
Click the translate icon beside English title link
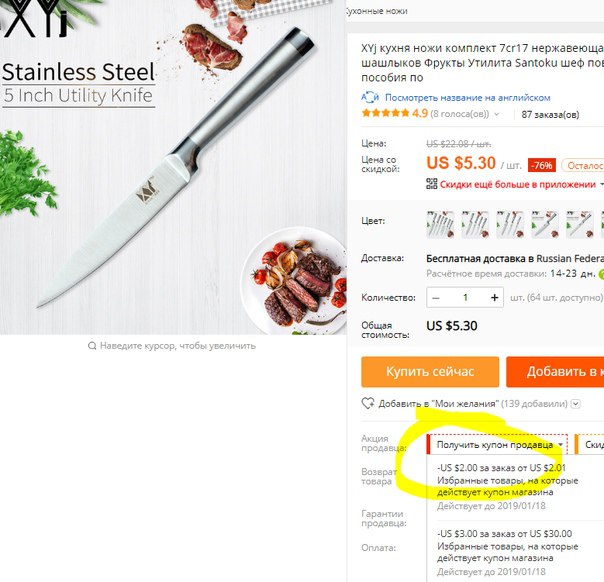point(370,97)
